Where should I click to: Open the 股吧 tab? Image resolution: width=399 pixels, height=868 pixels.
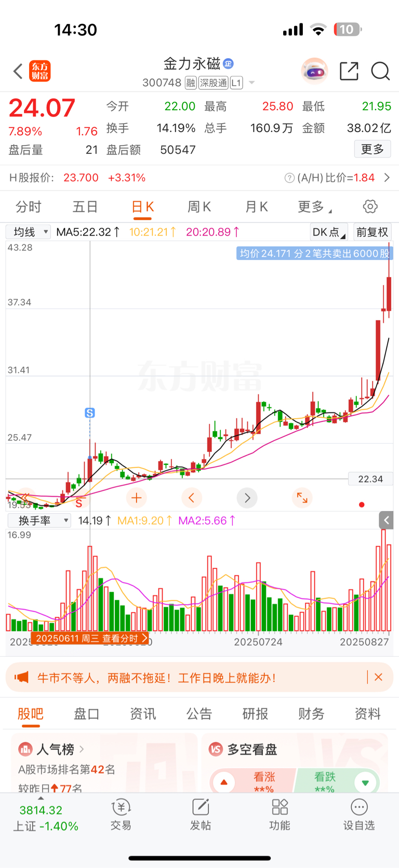tap(31, 714)
